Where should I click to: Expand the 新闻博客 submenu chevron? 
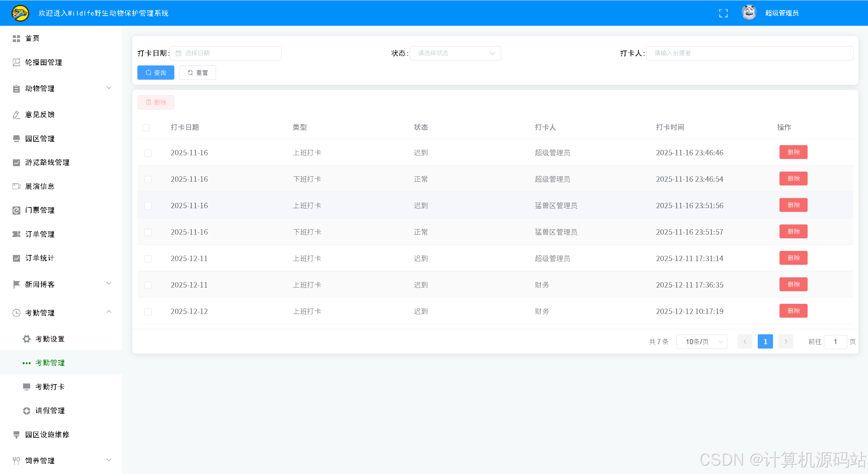point(109,283)
